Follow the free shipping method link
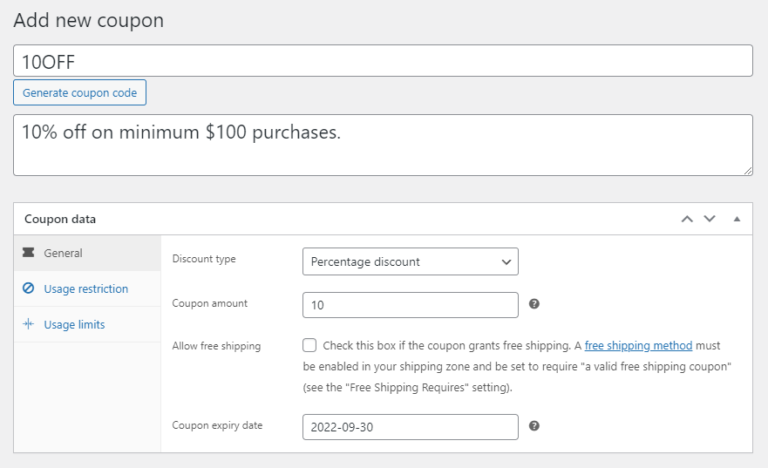This screenshot has height=468, width=768. [638, 346]
